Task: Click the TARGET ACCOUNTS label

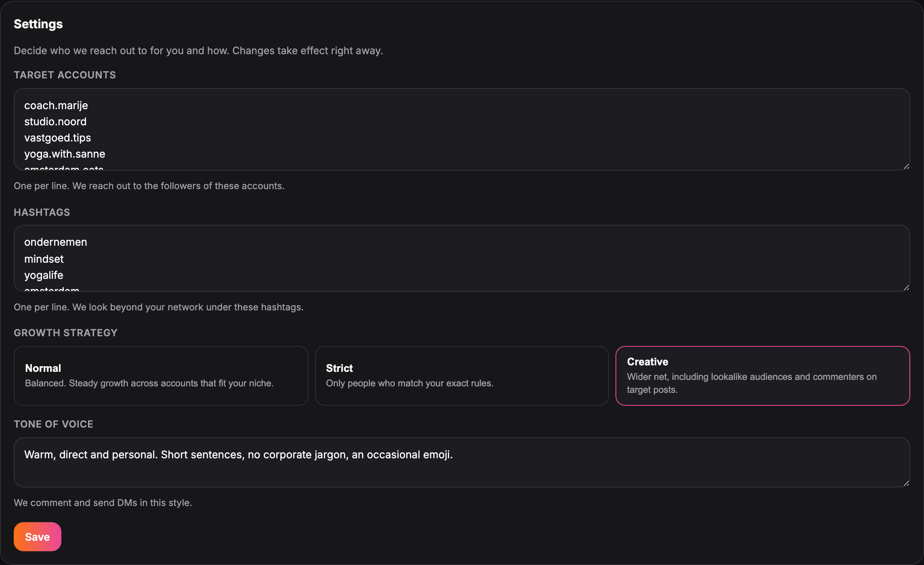Action: (65, 75)
